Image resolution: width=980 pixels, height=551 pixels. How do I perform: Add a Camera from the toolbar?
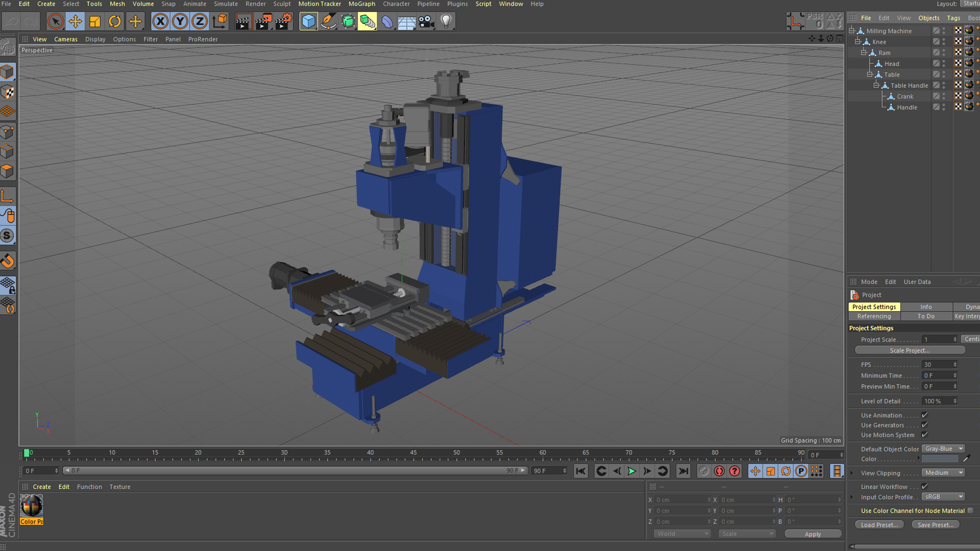tap(426, 21)
